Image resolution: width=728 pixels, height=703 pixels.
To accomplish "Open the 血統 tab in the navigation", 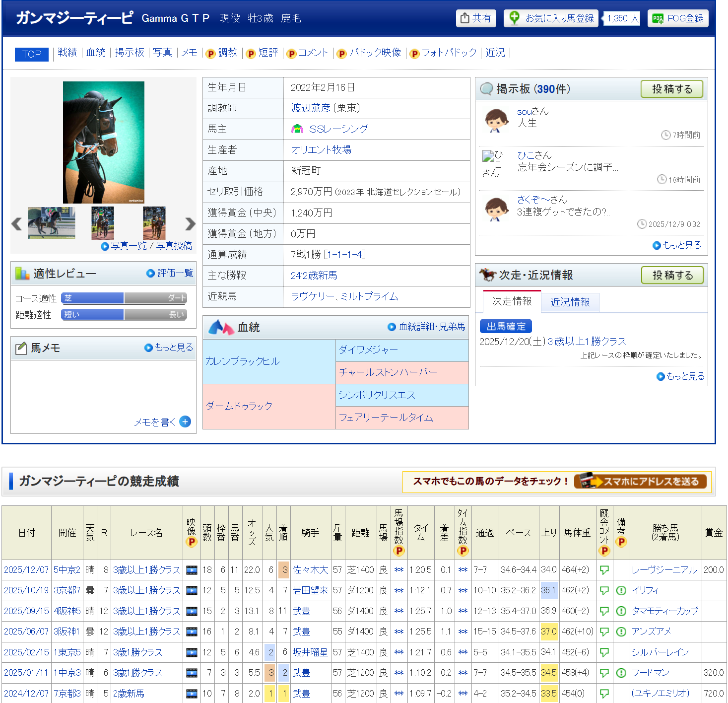I will coord(96,53).
